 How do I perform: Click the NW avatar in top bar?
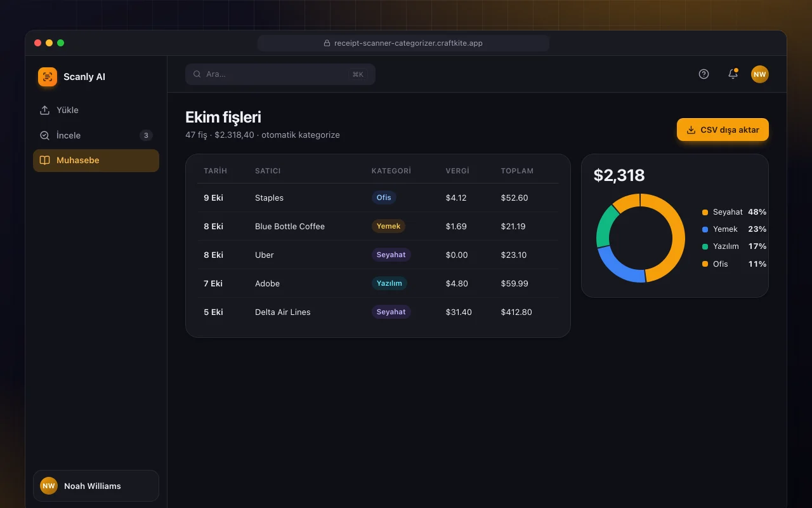760,74
